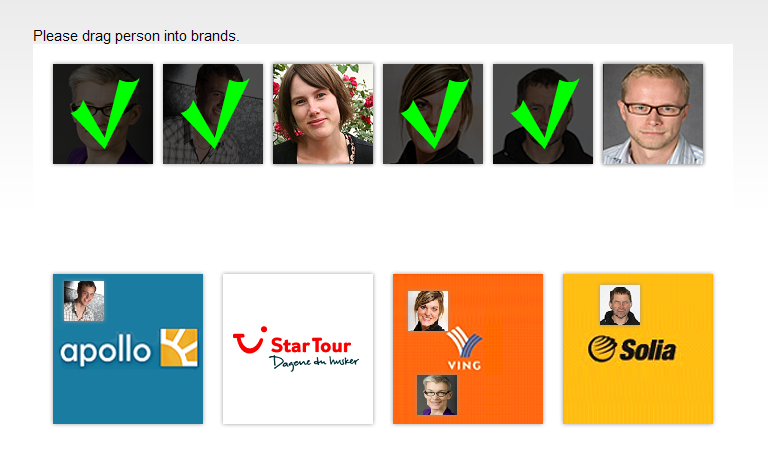Select the small glasses-person photo below Ving logo

click(436, 394)
